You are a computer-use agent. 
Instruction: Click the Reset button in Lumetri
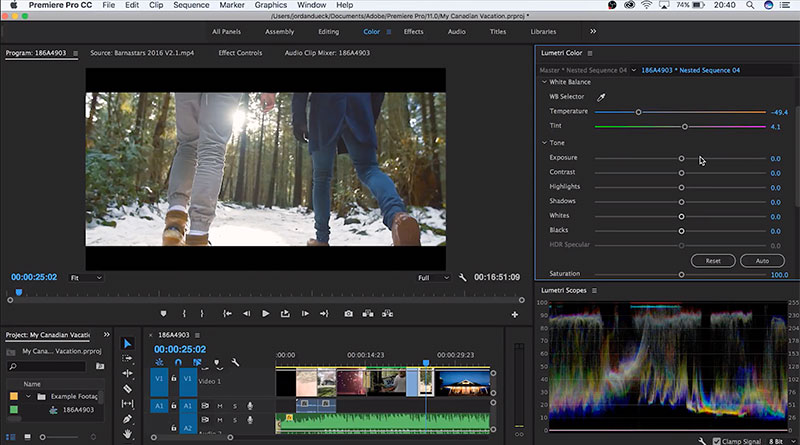[x=713, y=261]
